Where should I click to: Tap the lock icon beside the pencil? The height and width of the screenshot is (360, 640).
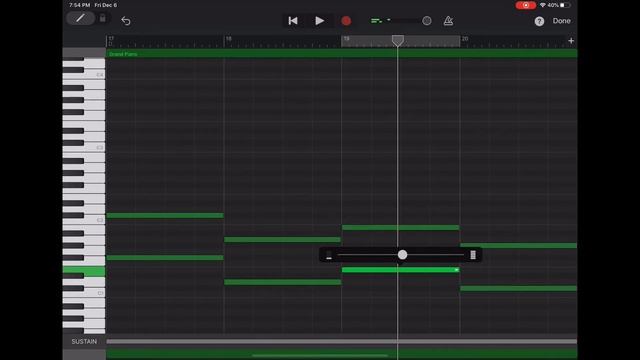(x=102, y=18)
